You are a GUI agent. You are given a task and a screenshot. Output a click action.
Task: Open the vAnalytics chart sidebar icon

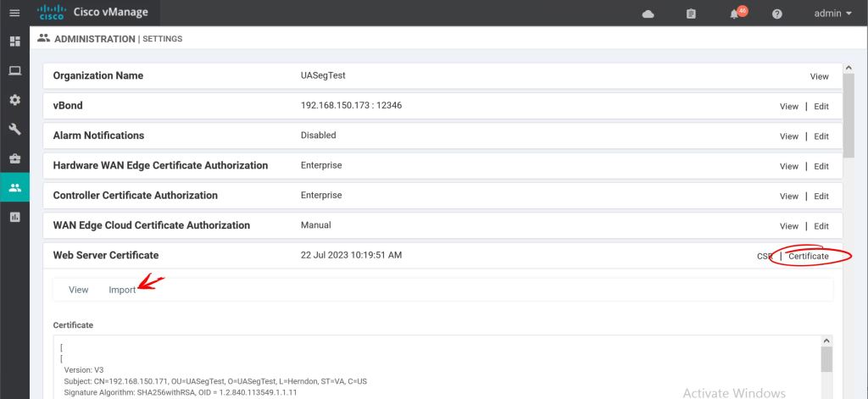(x=14, y=217)
